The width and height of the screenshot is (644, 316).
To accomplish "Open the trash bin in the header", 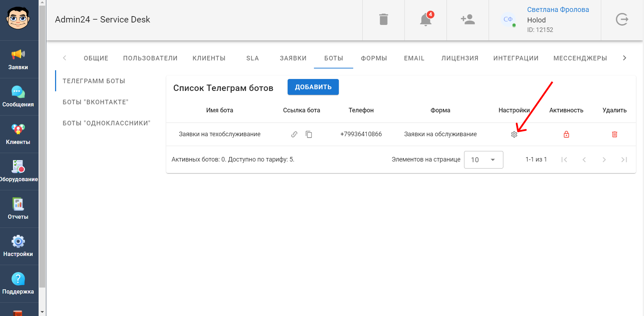I will point(384,19).
